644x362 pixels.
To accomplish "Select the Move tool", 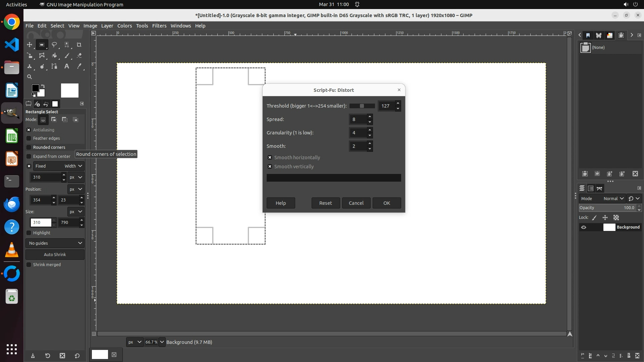I will (30, 45).
